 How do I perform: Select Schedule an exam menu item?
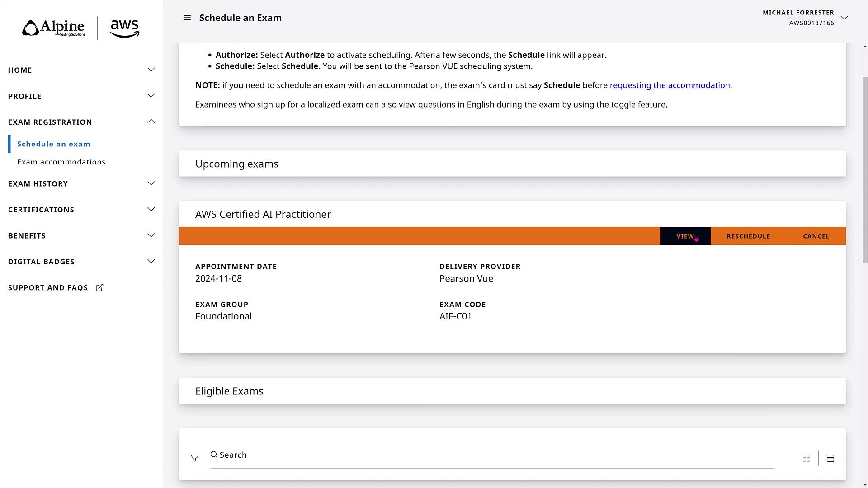point(54,144)
